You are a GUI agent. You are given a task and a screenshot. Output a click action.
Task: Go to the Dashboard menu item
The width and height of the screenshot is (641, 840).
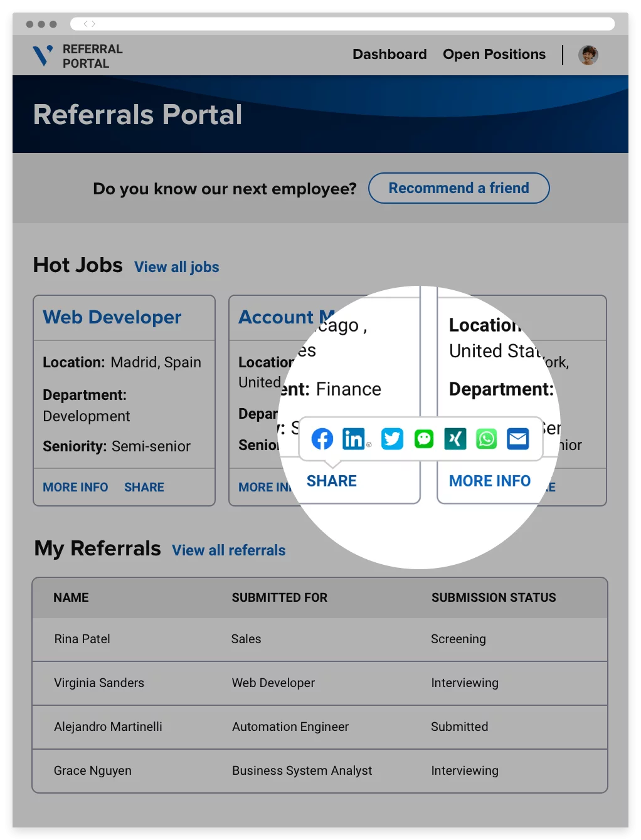(389, 55)
